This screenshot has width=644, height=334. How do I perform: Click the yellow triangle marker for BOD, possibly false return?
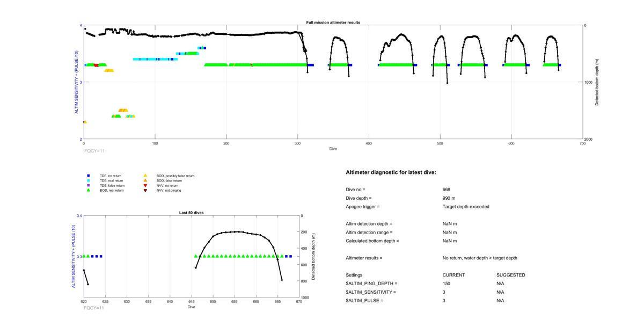point(145,176)
